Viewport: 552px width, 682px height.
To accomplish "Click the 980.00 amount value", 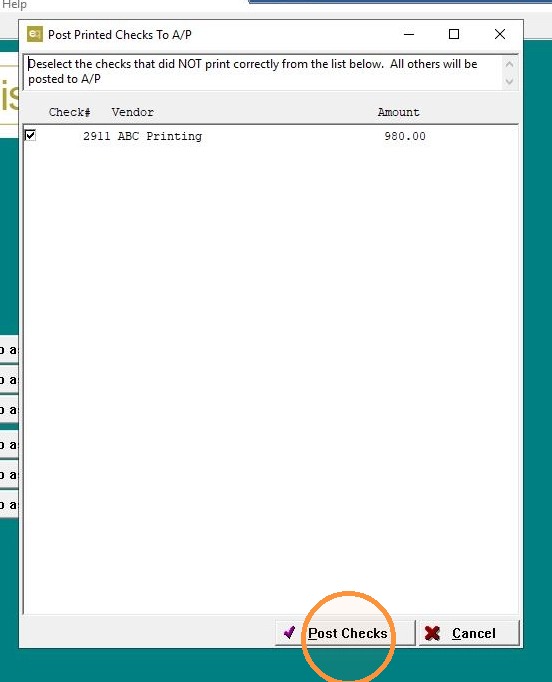I will click(405, 136).
